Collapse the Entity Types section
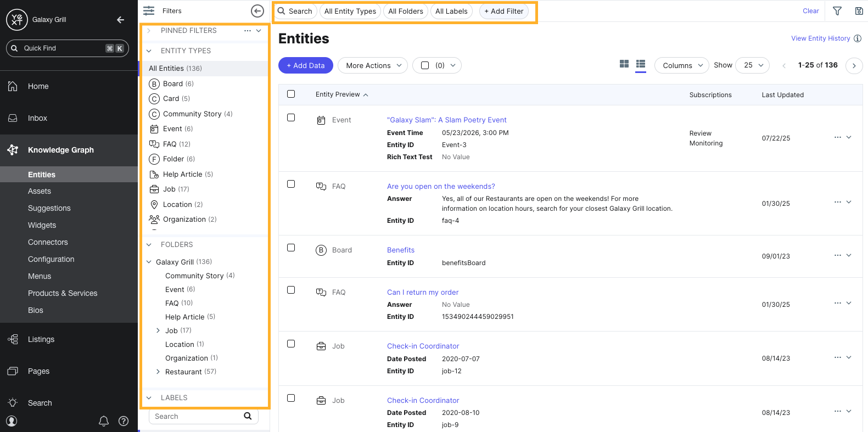The image size is (868, 432). click(x=149, y=51)
